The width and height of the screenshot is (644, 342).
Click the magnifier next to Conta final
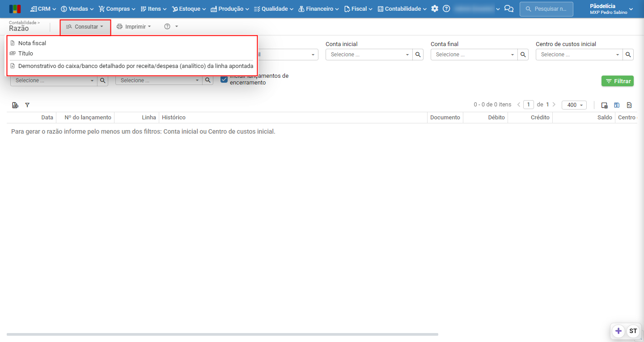click(x=523, y=55)
